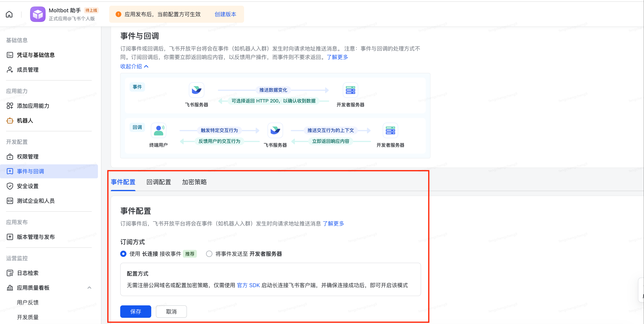The width and height of the screenshot is (644, 324).
Task: Open 添加应用能力 settings
Action: pos(33,106)
